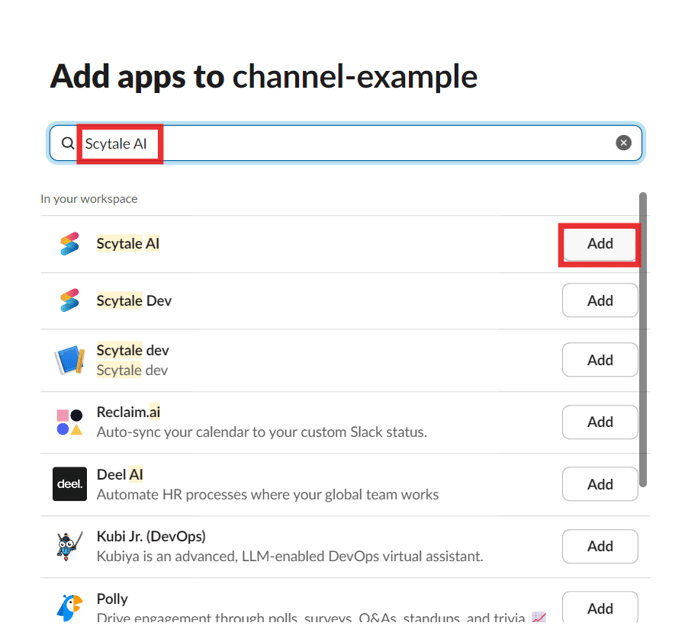688x626 pixels.
Task: Click the Polly parrot icon
Action: [70, 608]
